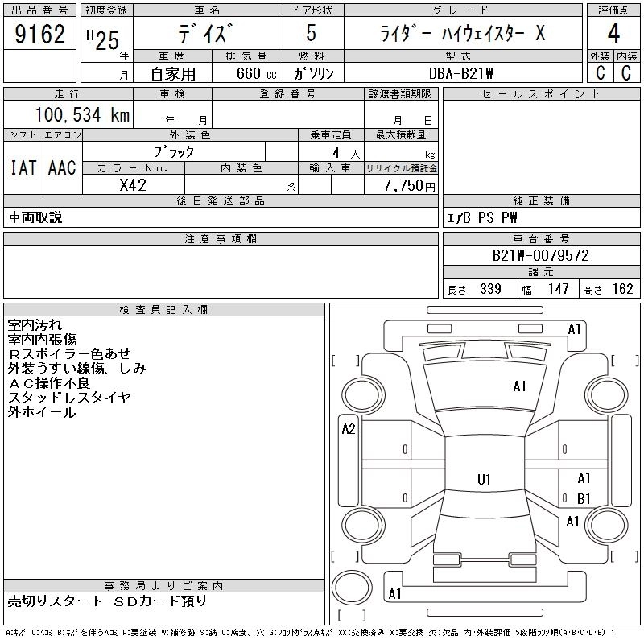Viewport: 644px width, 644px height.
Task: Click the exterior grade C cell
Action: (x=601, y=72)
